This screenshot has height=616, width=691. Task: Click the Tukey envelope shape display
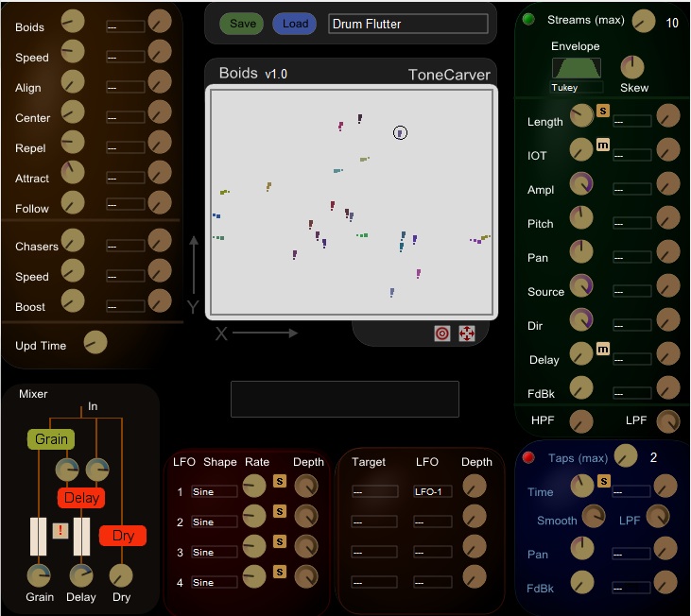tap(577, 68)
